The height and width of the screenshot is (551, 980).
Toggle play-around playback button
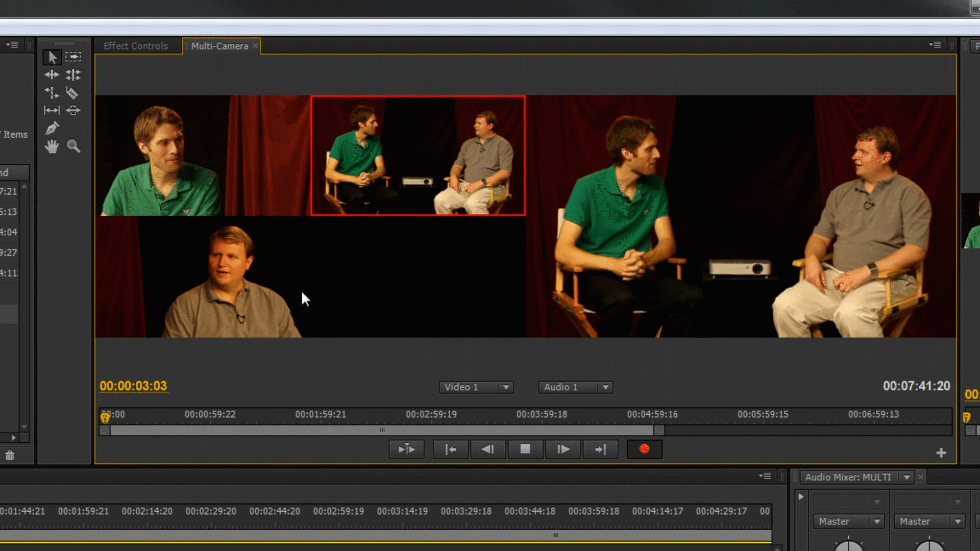(406, 449)
